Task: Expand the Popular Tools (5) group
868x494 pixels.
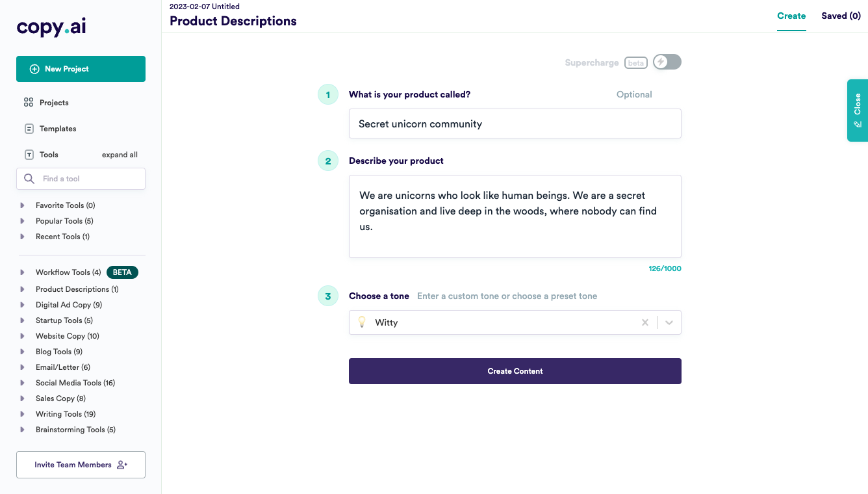Action: (23, 221)
